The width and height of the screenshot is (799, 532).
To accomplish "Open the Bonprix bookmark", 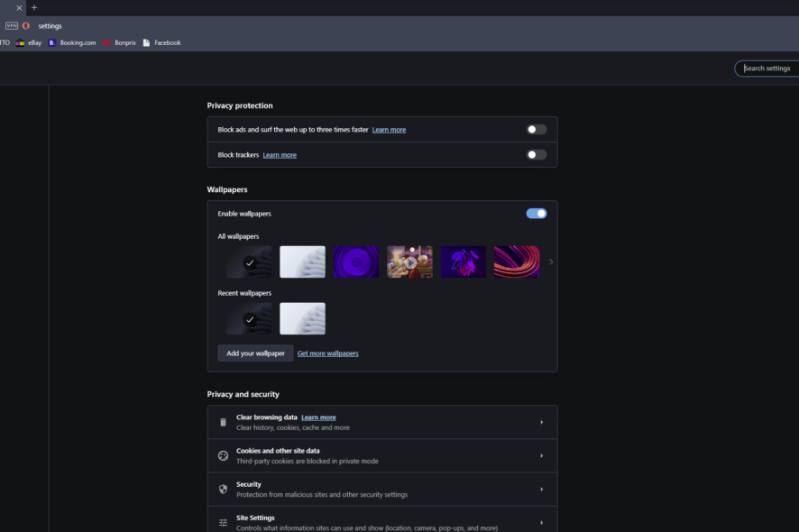I will click(x=120, y=42).
